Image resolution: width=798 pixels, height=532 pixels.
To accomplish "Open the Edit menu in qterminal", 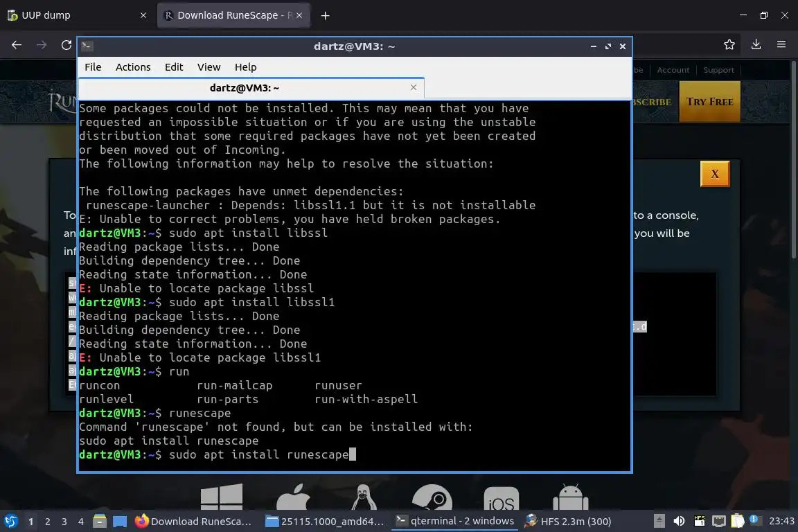I will [x=174, y=67].
